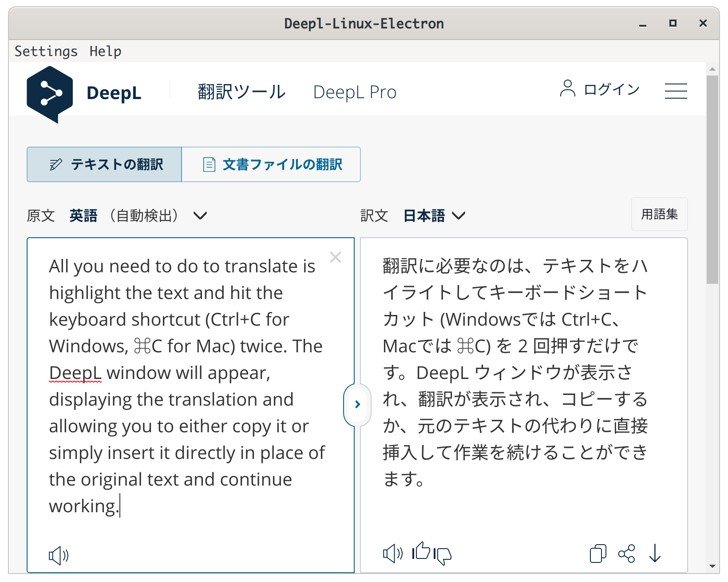The height and width of the screenshot is (582, 728).
Task: Open the hamburger menu icon
Action: pyautogui.click(x=676, y=91)
